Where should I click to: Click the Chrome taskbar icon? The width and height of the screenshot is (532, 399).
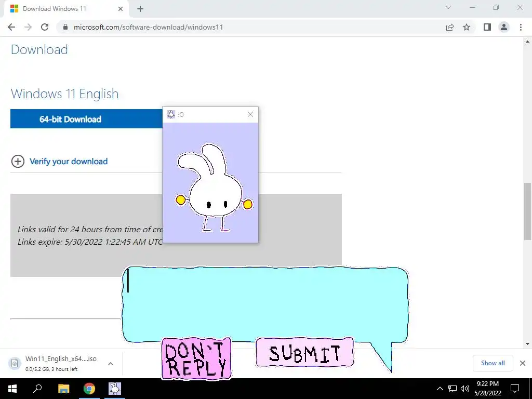pyautogui.click(x=89, y=389)
